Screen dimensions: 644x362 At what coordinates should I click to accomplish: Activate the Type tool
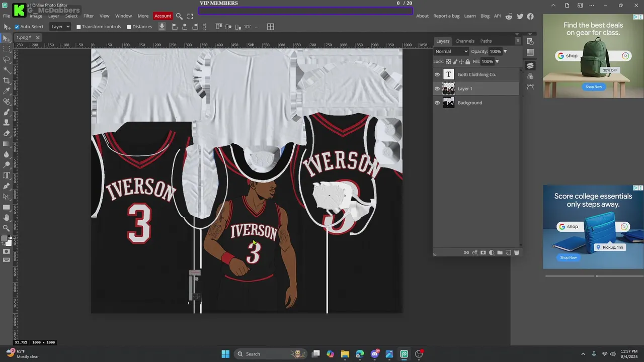click(7, 175)
